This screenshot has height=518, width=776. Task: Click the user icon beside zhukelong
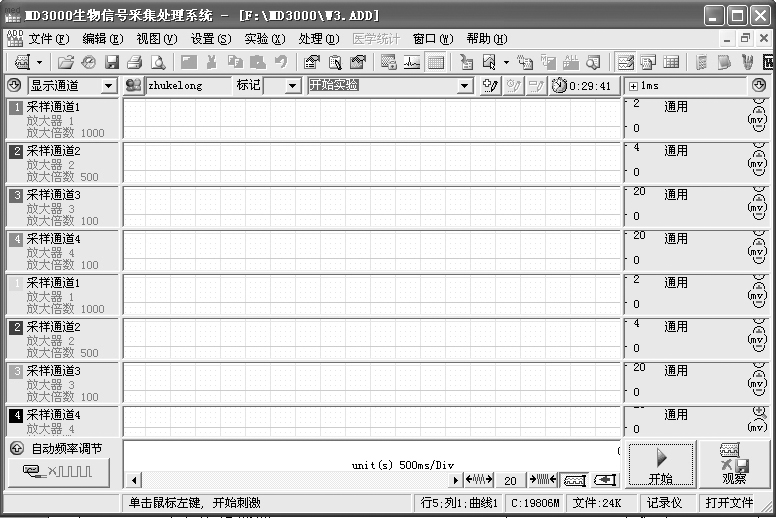pos(134,86)
